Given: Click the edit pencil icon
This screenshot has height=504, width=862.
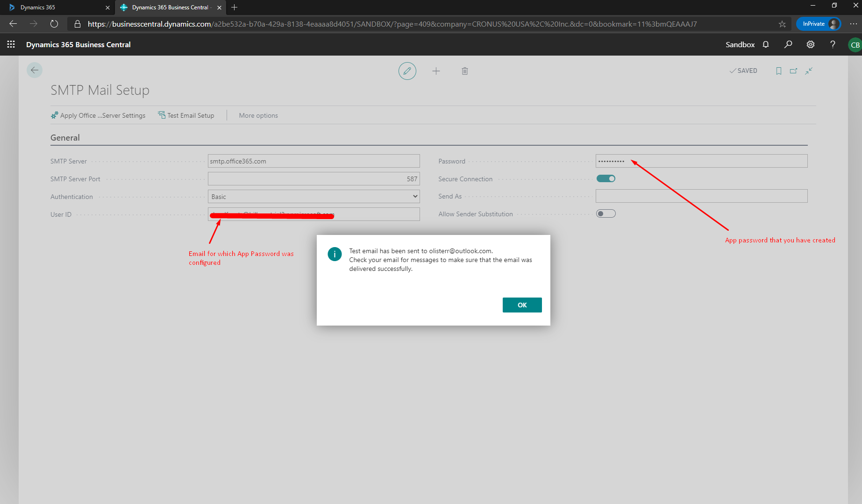Looking at the screenshot, I should click(x=407, y=71).
